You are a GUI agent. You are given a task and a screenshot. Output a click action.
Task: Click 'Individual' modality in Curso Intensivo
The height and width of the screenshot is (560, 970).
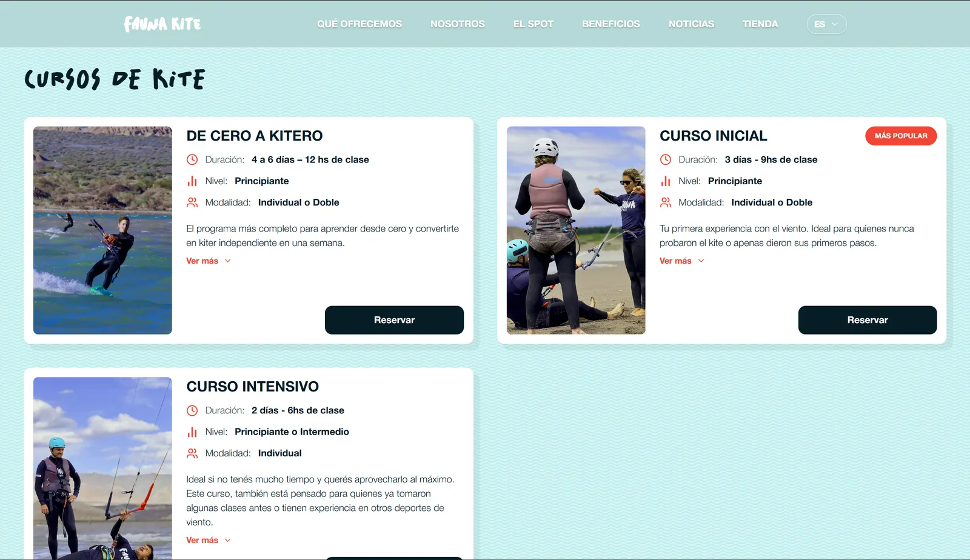(x=280, y=453)
